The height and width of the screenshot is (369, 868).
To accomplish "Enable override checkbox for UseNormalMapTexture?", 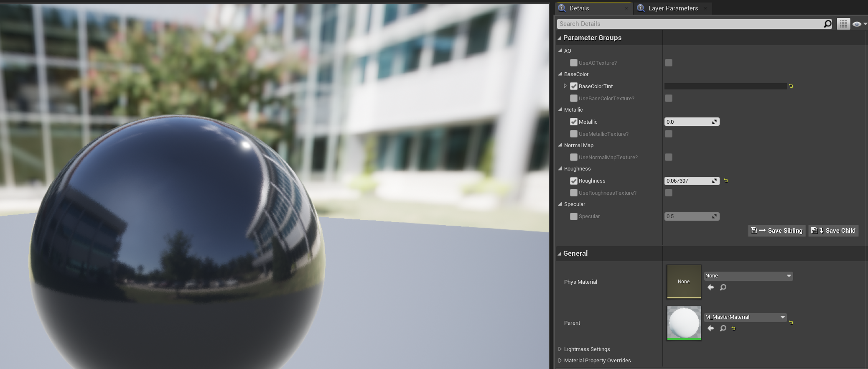I will tap(574, 157).
